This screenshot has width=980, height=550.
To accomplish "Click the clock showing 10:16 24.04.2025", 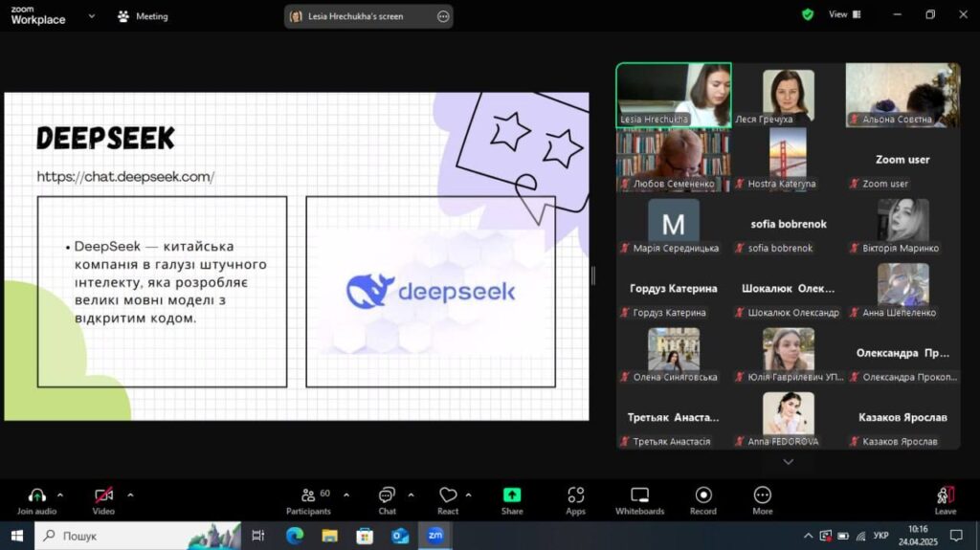I will (x=918, y=536).
